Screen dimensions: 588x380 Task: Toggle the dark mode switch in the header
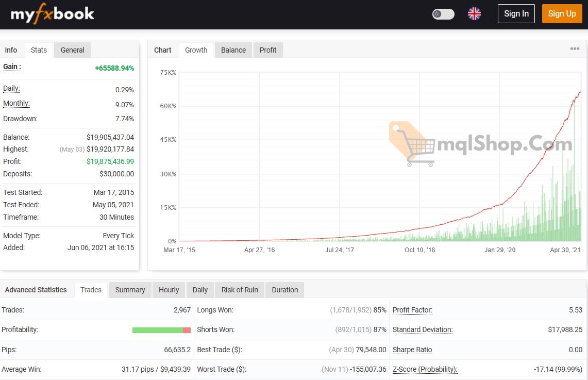(443, 14)
